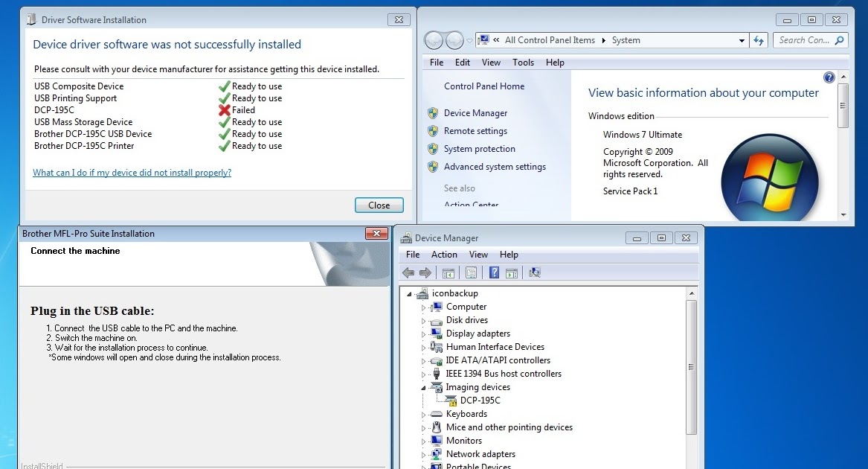
Task: Open the address bar dropdown in System window
Action: 742,40
